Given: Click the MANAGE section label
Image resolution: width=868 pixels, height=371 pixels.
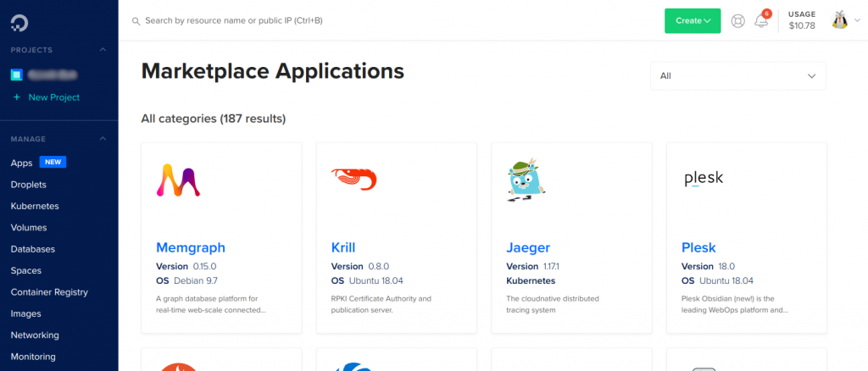Looking at the screenshot, I should click(x=28, y=139).
